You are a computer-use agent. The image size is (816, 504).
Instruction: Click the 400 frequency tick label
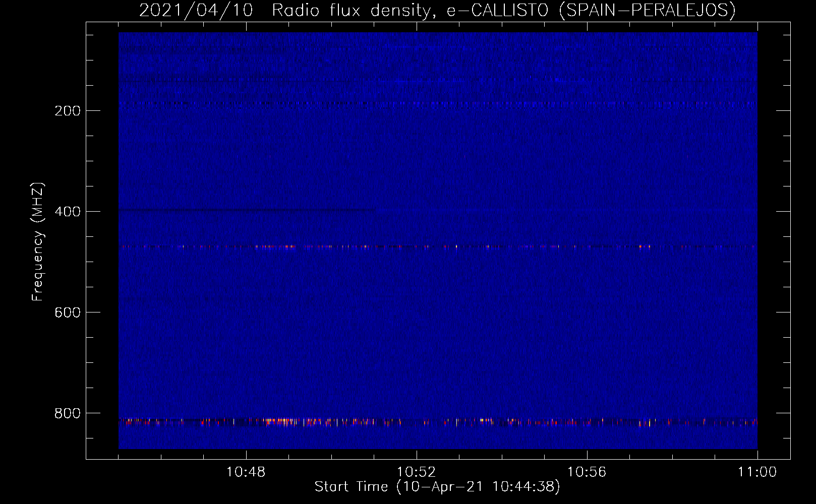(68, 212)
